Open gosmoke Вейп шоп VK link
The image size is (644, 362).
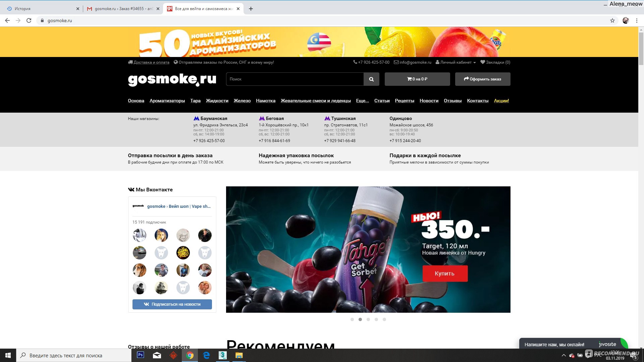click(x=179, y=206)
